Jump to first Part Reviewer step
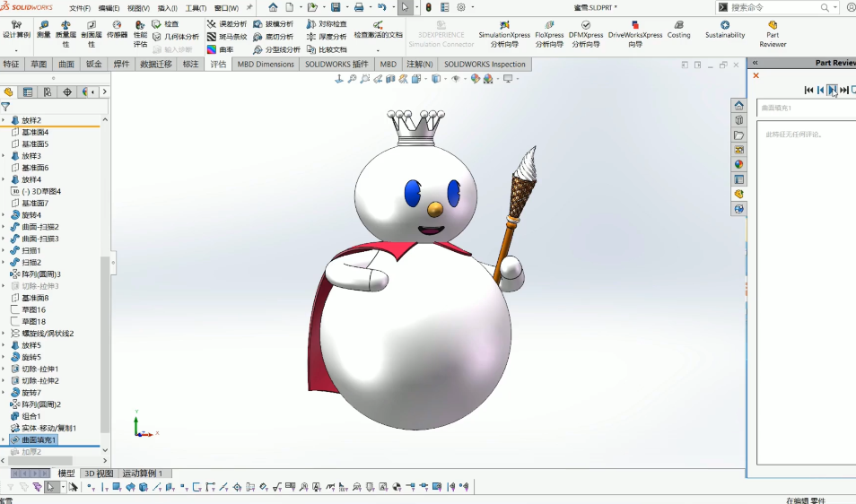The image size is (856, 504). (808, 90)
